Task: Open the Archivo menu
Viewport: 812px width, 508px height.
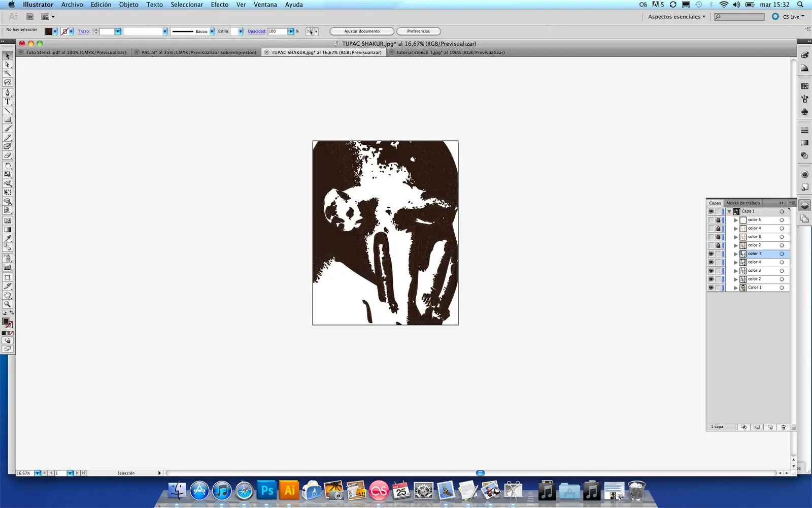Action: [x=72, y=5]
